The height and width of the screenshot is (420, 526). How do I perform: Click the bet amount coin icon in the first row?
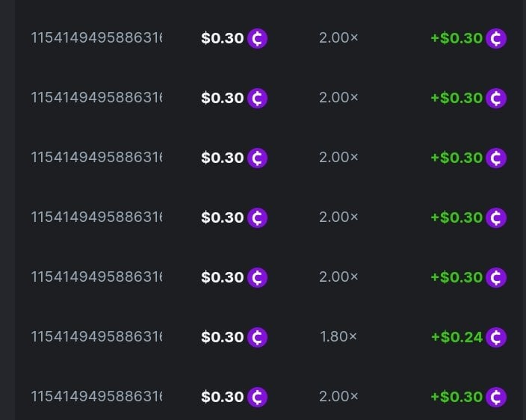[257, 38]
